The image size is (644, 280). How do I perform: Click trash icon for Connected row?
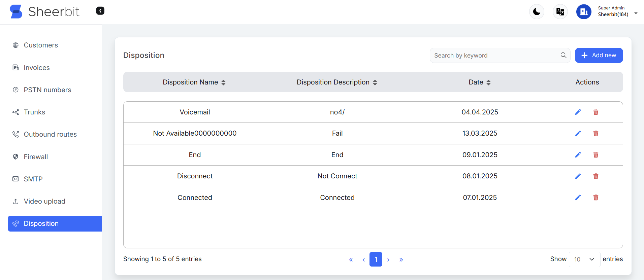click(595, 198)
